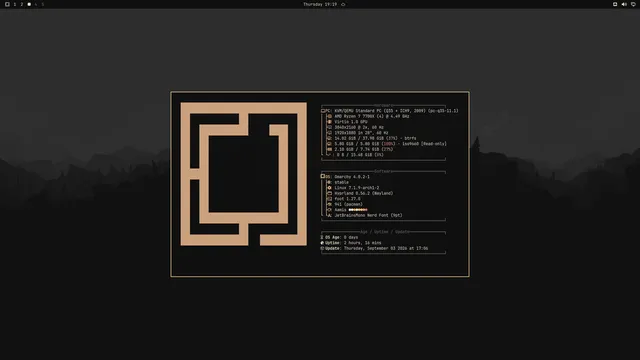640x360 pixels.
Task: Switch to workspace 4
Action: (x=36, y=4)
